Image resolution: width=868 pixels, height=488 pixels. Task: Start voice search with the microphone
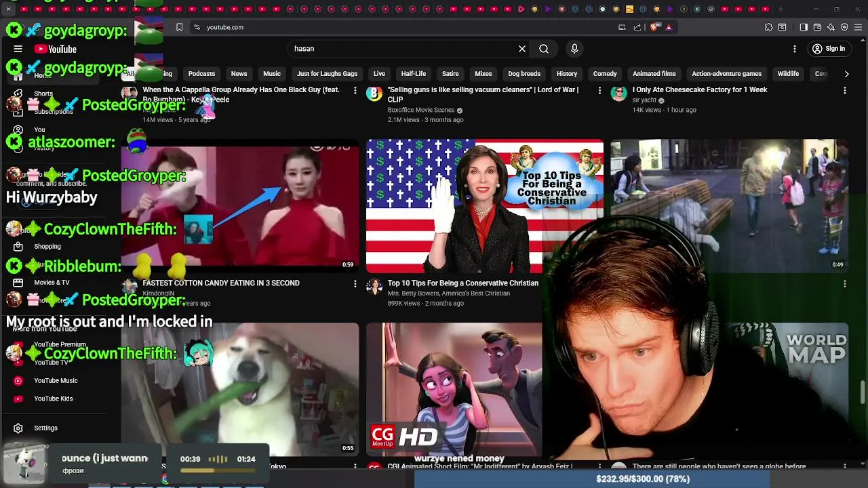[x=574, y=49]
